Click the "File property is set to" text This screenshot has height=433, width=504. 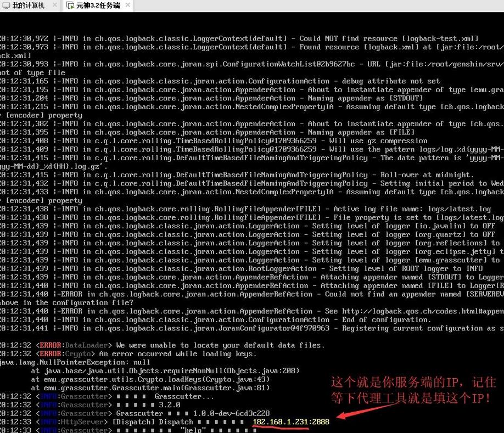[x=383, y=218]
